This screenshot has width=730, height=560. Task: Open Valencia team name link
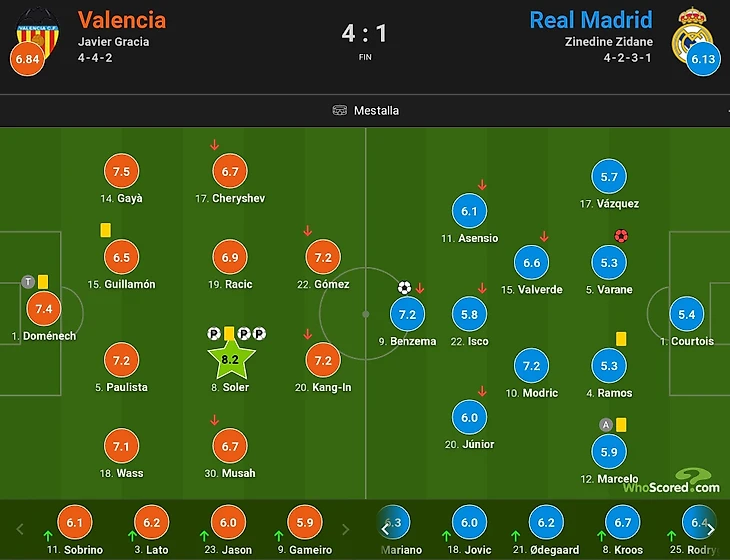(x=122, y=20)
